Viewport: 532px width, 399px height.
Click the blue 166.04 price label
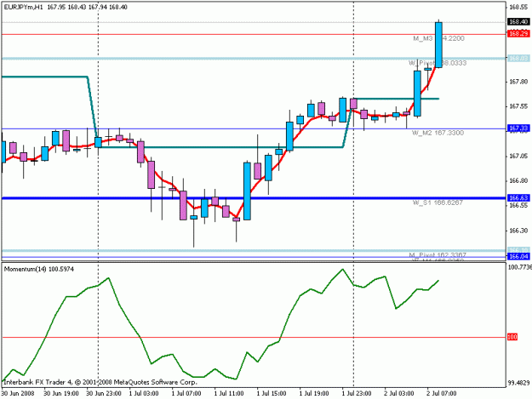[518, 257]
